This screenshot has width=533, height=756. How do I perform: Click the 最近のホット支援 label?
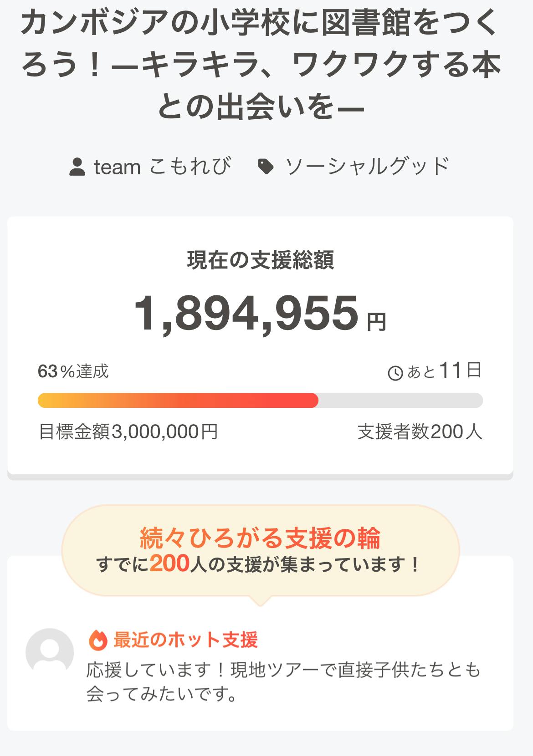coord(185,639)
